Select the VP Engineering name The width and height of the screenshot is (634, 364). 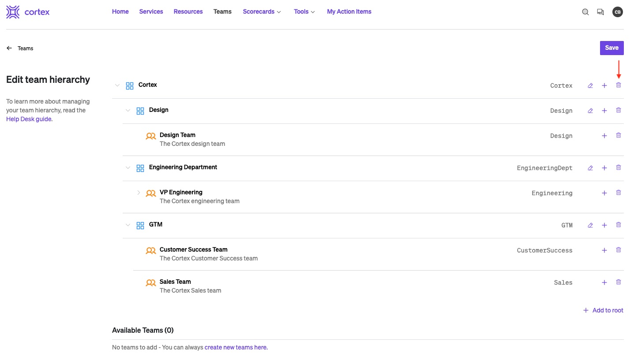pos(181,192)
